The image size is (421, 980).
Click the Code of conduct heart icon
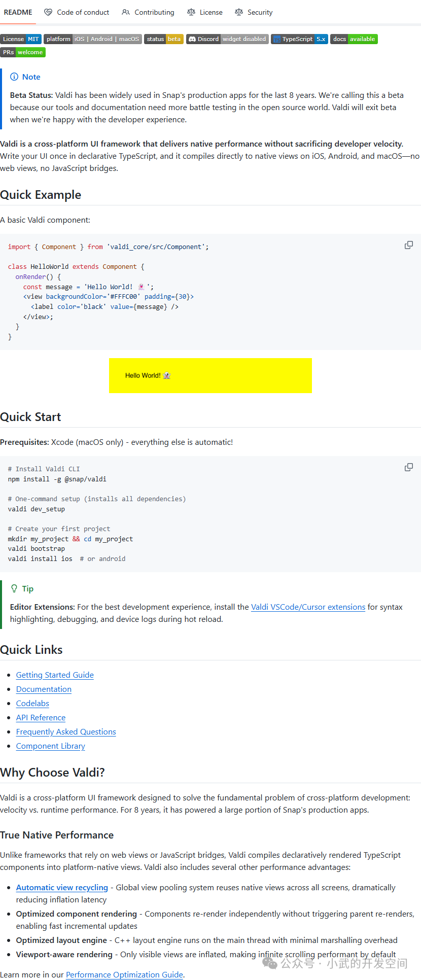pyautogui.click(x=48, y=12)
